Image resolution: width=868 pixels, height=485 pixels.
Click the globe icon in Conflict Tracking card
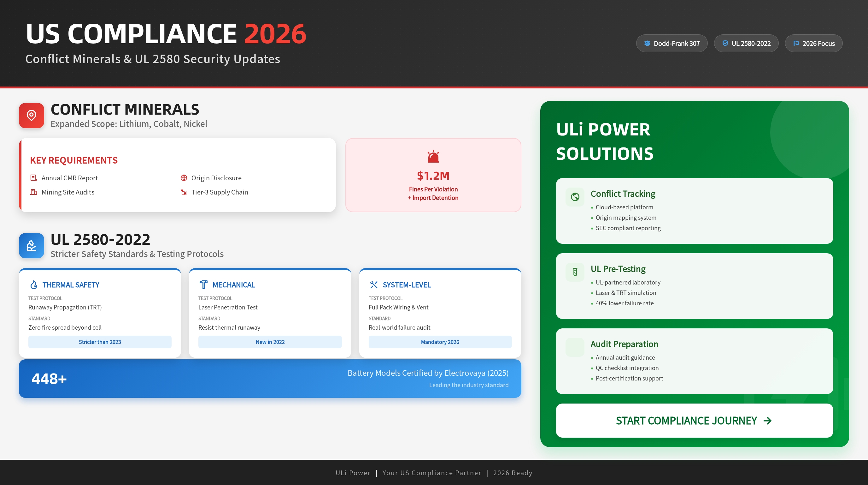(575, 197)
